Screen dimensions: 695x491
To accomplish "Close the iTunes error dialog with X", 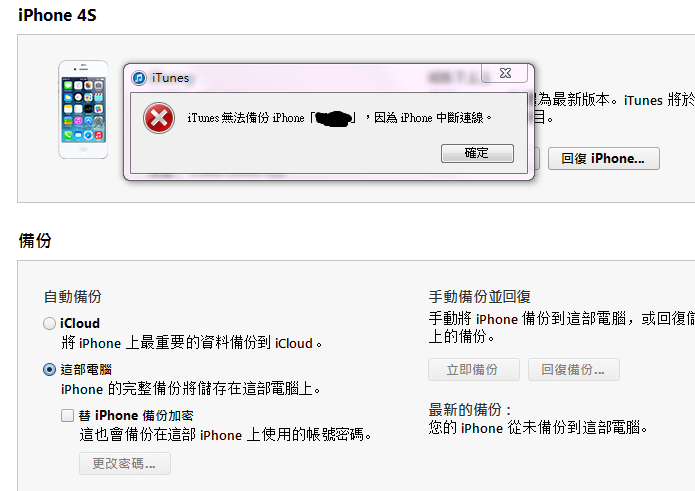I will point(505,73).
